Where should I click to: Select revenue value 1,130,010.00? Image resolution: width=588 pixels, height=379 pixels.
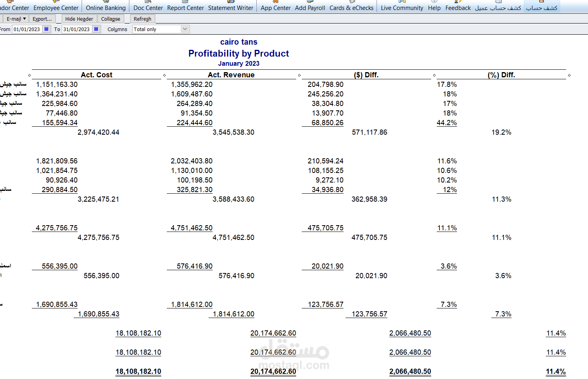pos(192,171)
